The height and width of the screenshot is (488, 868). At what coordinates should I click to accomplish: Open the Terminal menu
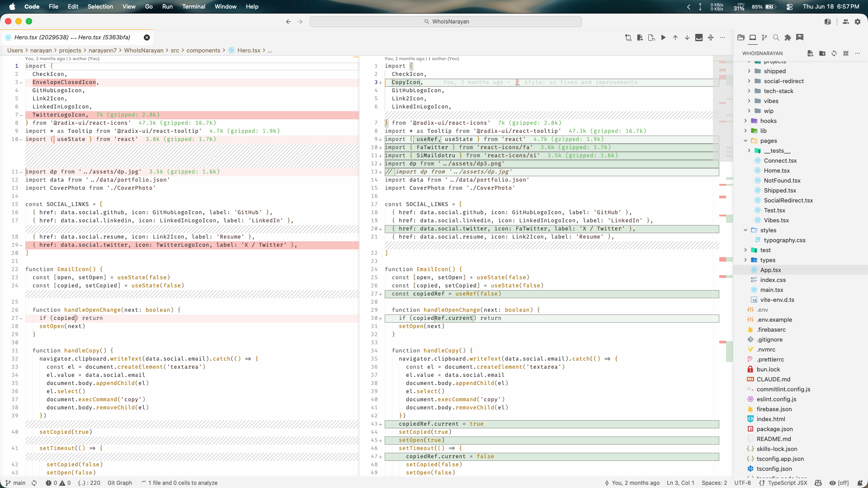(193, 6)
